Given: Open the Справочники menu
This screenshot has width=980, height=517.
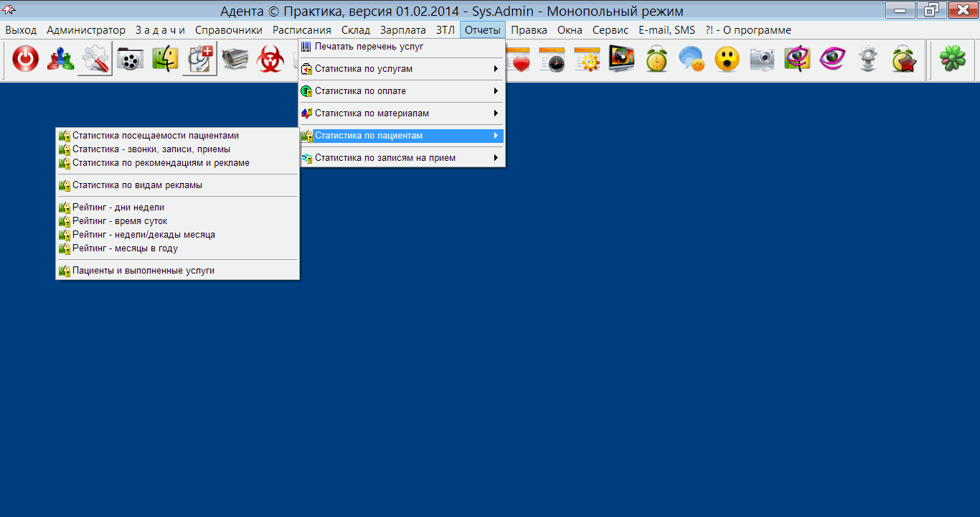Looking at the screenshot, I should coord(228,30).
